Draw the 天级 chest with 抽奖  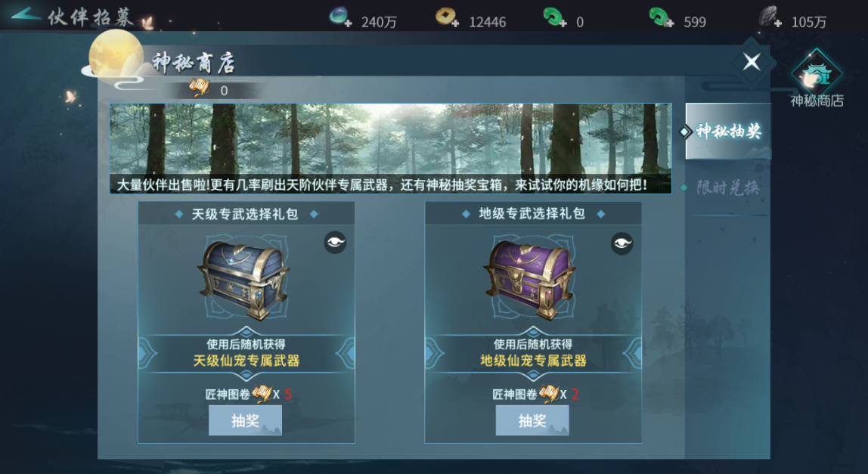245,420
